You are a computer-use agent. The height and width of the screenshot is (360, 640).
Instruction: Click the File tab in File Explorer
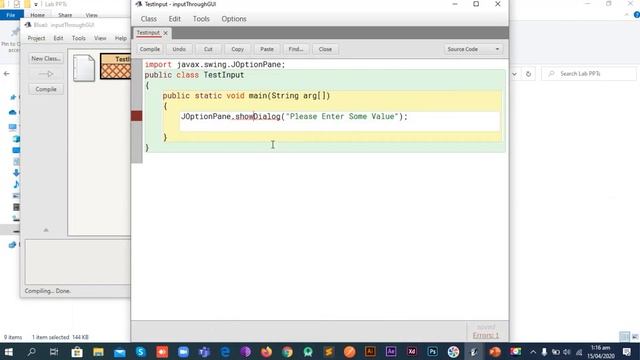(x=11, y=15)
